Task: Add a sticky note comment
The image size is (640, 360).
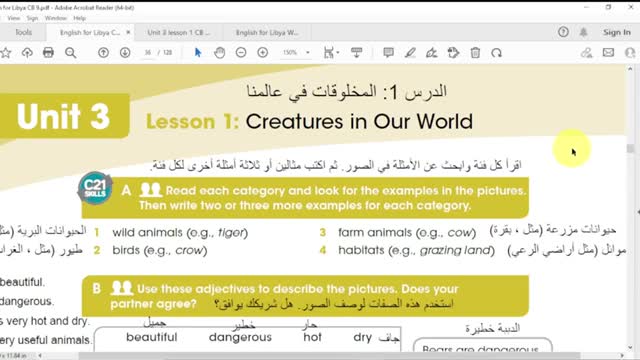Action: [388, 53]
